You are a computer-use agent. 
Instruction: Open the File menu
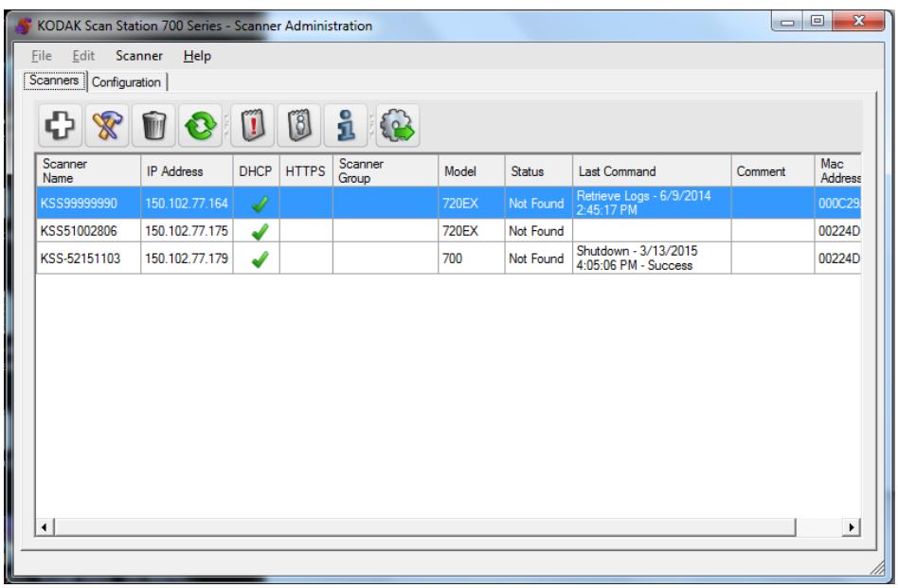[42, 56]
